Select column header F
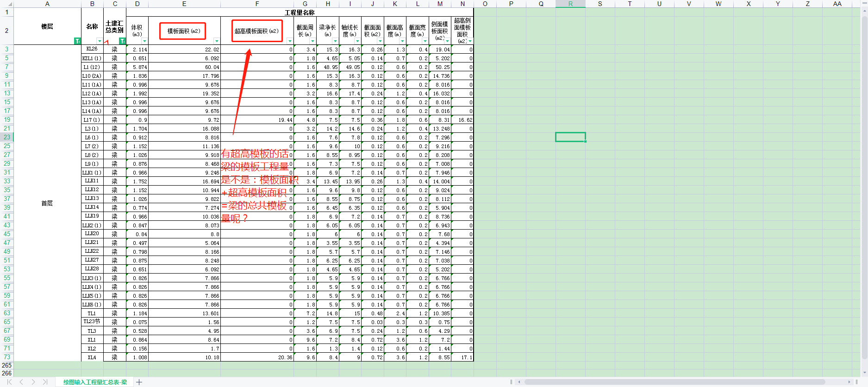This screenshot has width=868, height=387. click(x=257, y=4)
